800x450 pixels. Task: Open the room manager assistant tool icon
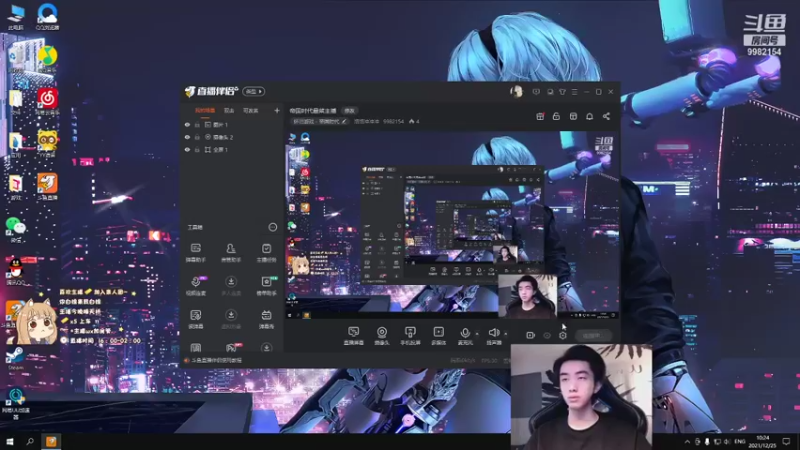tap(231, 253)
